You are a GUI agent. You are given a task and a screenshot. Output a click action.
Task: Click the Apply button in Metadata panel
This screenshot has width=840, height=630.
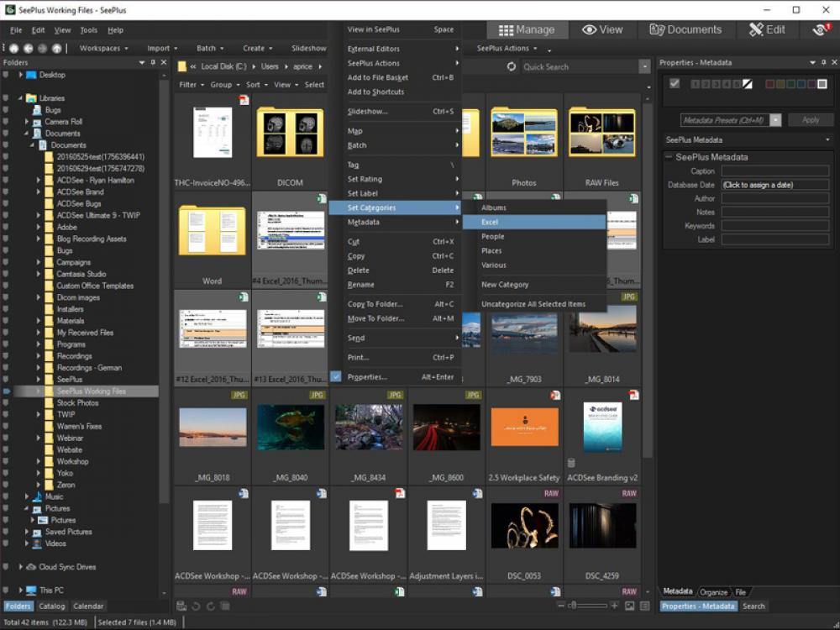click(810, 120)
